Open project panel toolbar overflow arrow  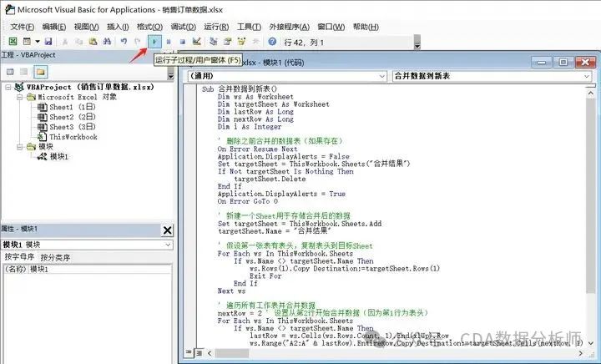tap(171, 73)
